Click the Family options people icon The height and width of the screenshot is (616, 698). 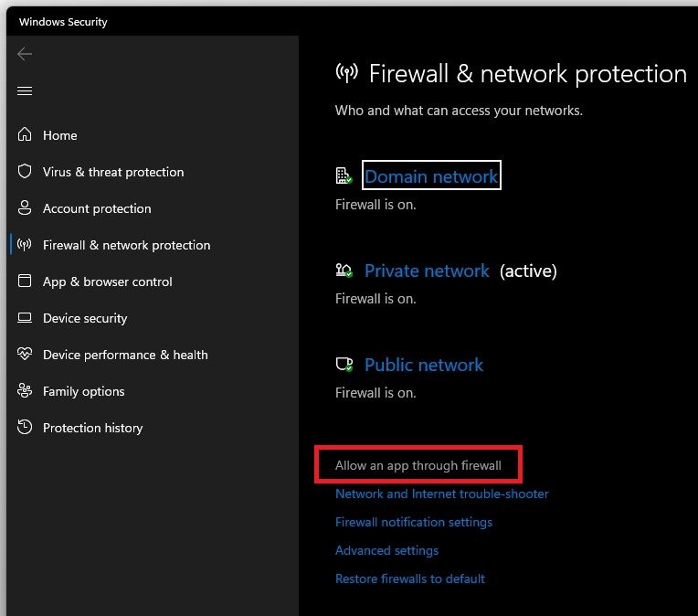point(25,391)
